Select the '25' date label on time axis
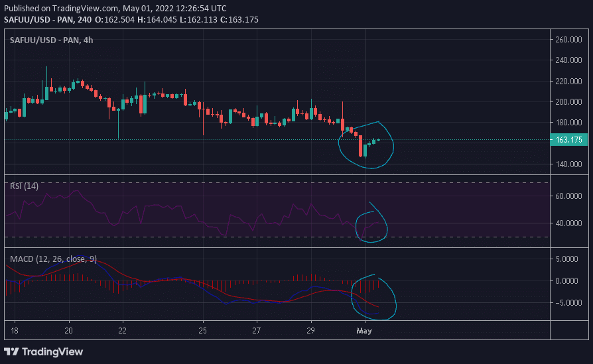593x364 pixels. pyautogui.click(x=203, y=330)
